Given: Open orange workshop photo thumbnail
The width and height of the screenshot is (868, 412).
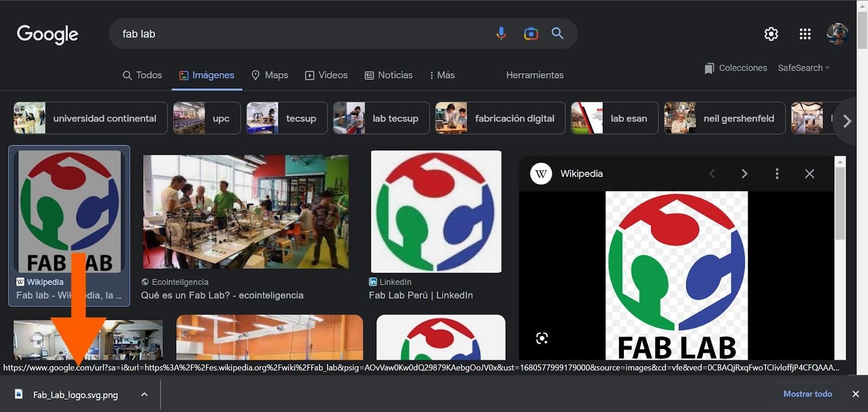Looking at the screenshot, I should 270,337.
